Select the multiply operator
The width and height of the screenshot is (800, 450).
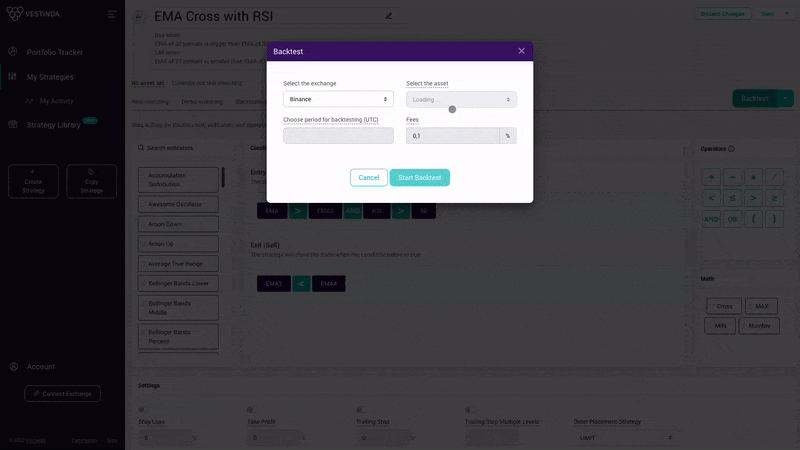(753, 178)
